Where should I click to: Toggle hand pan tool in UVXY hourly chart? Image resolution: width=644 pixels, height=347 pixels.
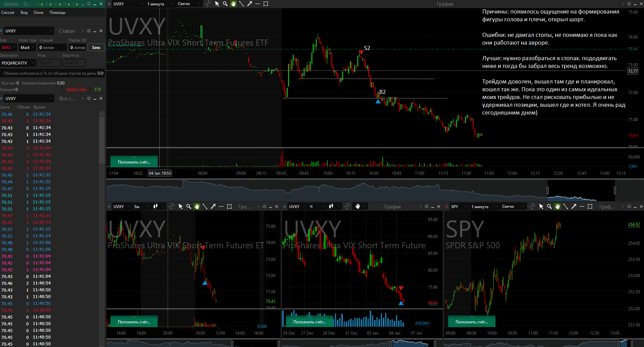pyautogui.click(x=358, y=206)
